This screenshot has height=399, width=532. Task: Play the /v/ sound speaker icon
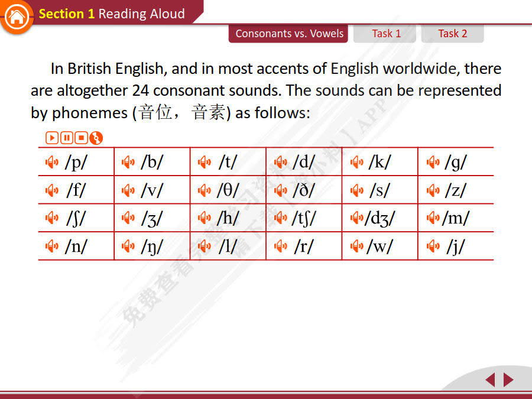[128, 190]
